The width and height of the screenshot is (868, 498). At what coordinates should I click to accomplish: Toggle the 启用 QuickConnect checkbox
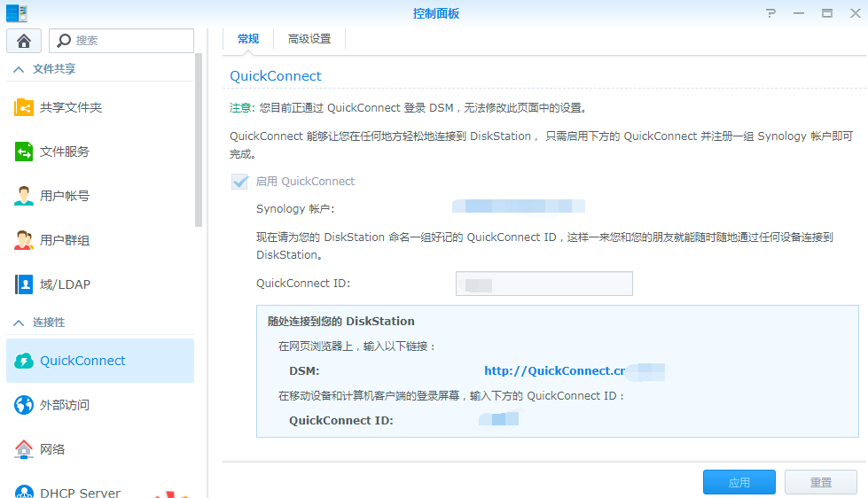(x=239, y=181)
